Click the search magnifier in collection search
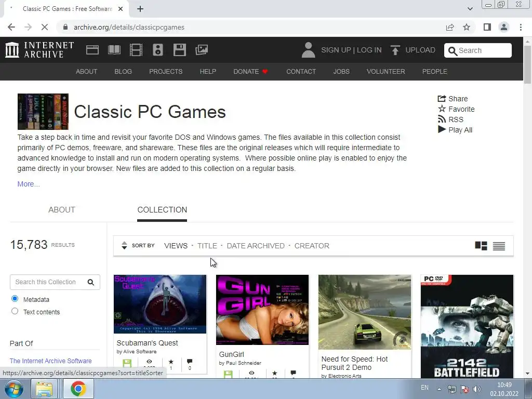Viewport: 532px width, 399px height. [90, 282]
